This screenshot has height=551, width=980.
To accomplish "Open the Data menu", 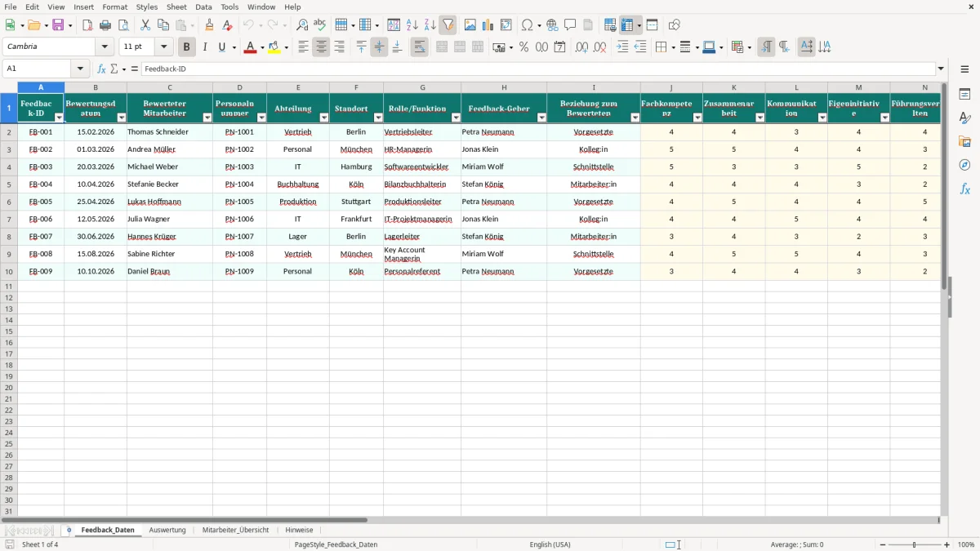I will 203,7.
